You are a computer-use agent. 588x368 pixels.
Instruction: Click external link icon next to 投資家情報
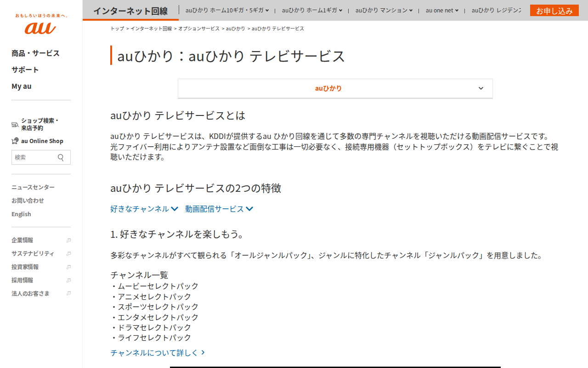68,267
